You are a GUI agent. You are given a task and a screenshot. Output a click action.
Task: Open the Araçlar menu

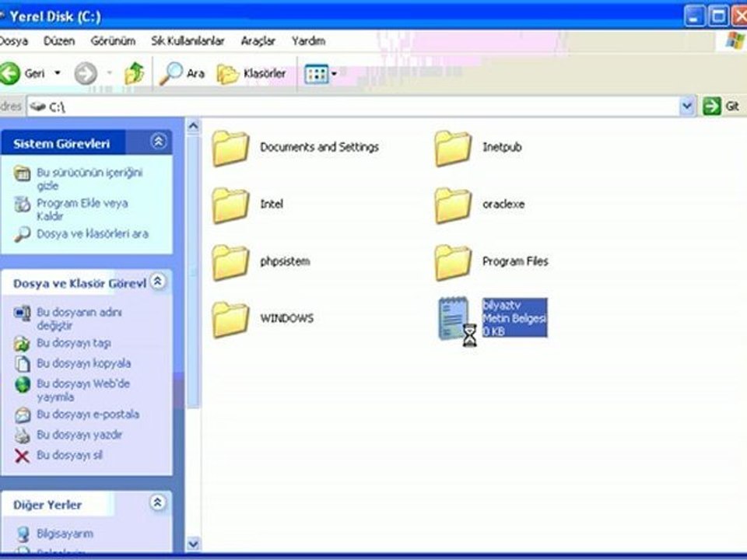pos(258,41)
